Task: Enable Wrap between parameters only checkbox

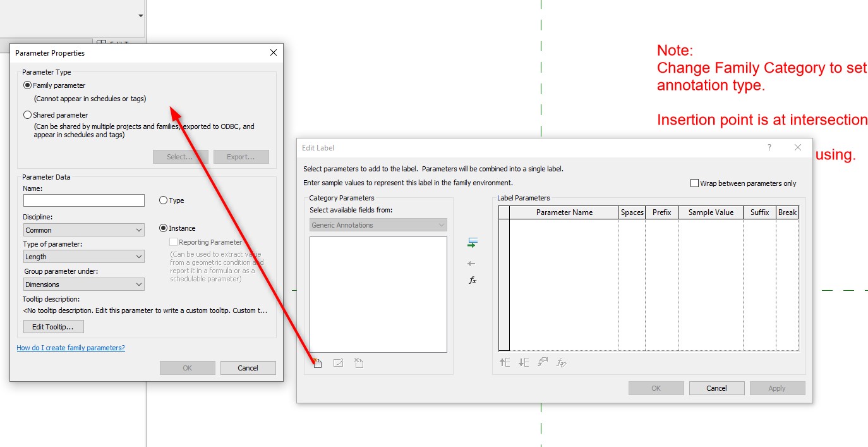Action: (695, 183)
